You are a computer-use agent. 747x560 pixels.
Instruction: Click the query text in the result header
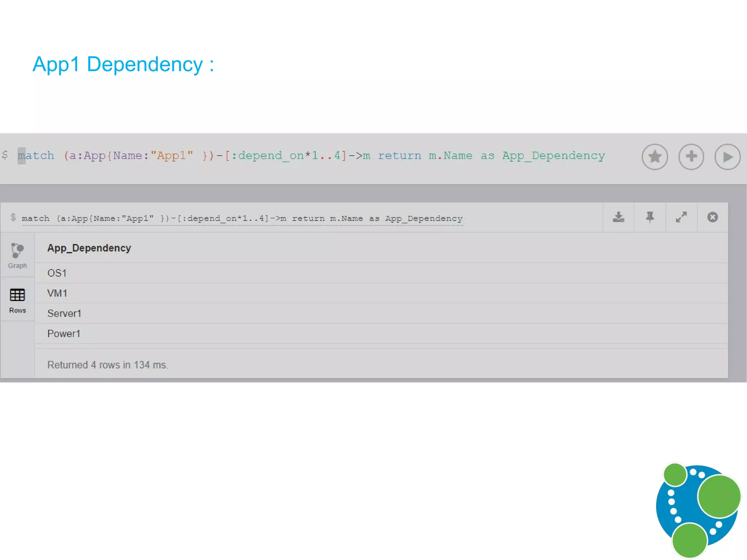242,218
